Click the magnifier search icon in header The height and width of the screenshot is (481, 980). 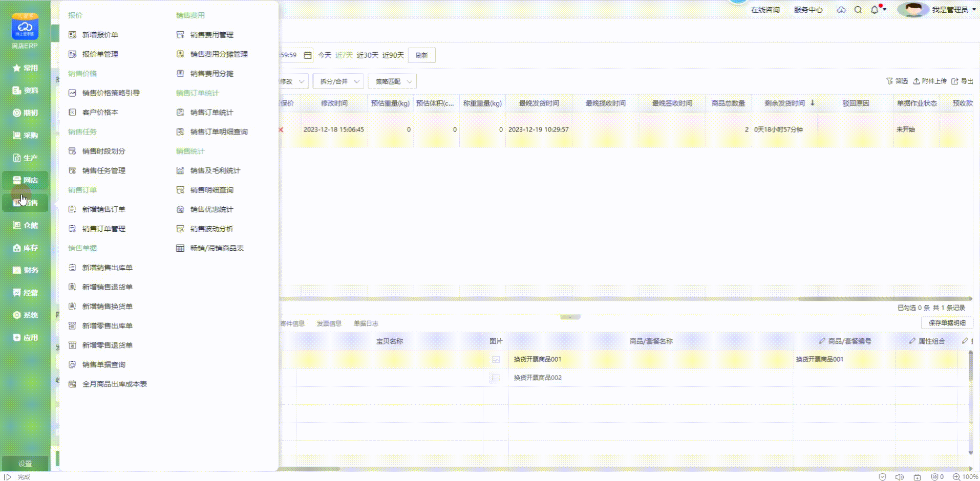[858, 10]
